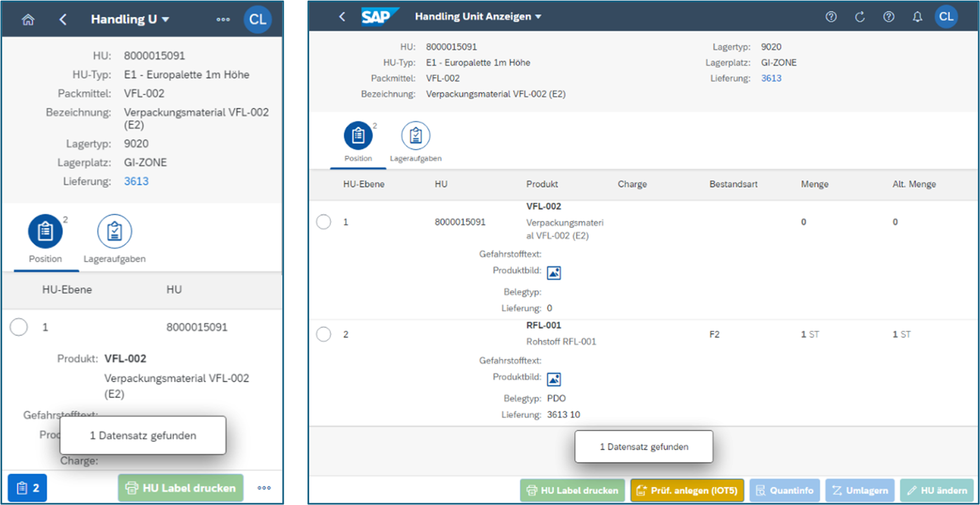Select row 1 radio button in desktop table
Screen dimensions: 980x505
pyautogui.click(x=324, y=222)
